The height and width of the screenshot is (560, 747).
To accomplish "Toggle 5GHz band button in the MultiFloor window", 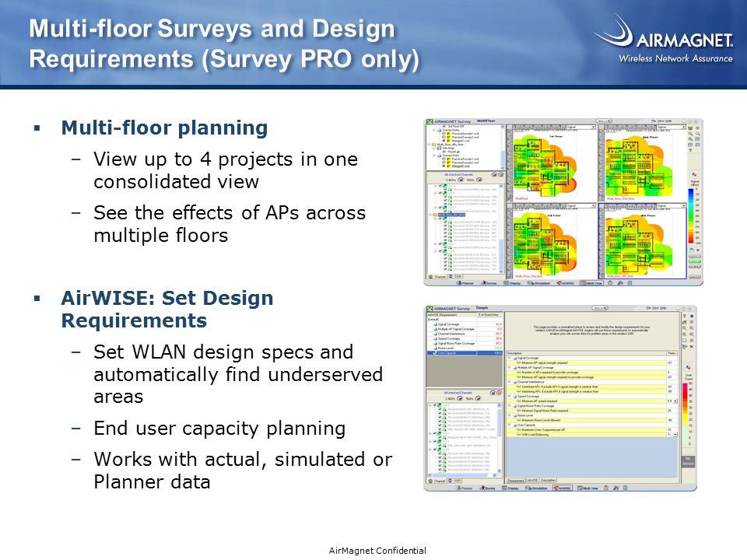I will (479, 180).
